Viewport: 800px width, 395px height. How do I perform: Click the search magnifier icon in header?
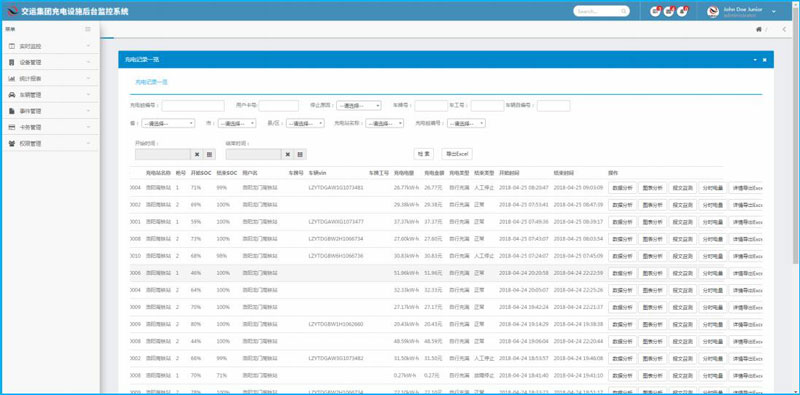[x=623, y=11]
